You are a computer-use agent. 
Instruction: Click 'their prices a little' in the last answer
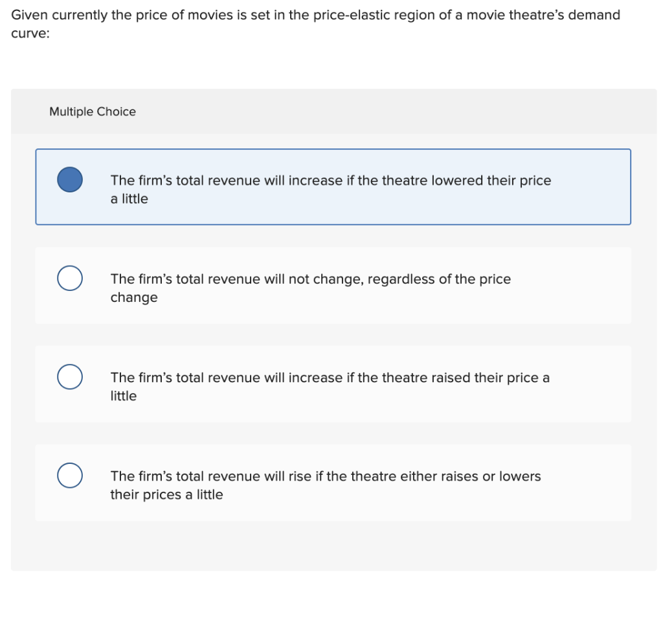[x=166, y=494]
